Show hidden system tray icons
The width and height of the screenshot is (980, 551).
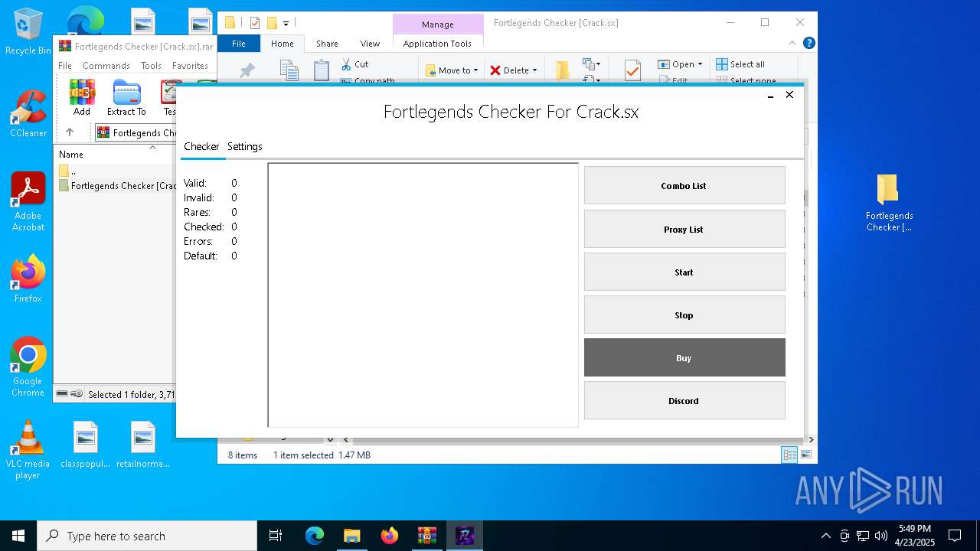[825, 536]
